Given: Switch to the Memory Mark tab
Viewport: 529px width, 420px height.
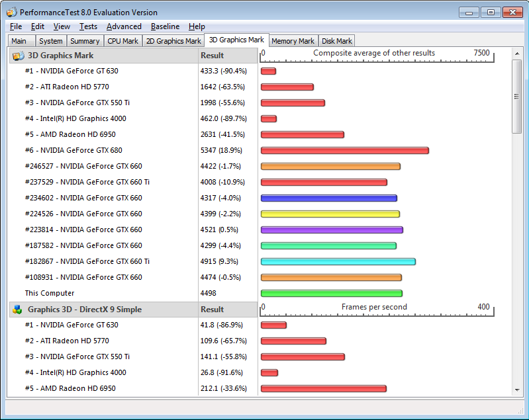Looking at the screenshot, I should [x=293, y=41].
